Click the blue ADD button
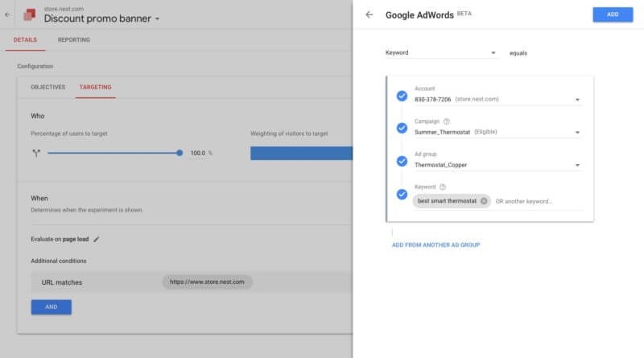The image size is (644, 358). point(613,14)
